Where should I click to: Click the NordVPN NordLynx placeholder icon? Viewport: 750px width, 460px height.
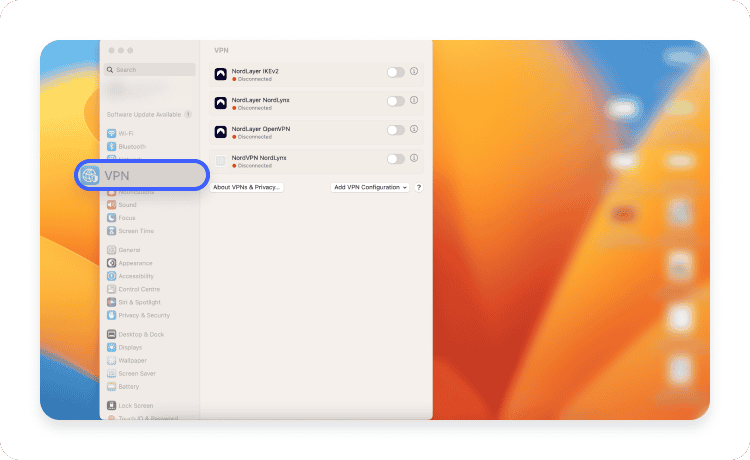(221, 161)
